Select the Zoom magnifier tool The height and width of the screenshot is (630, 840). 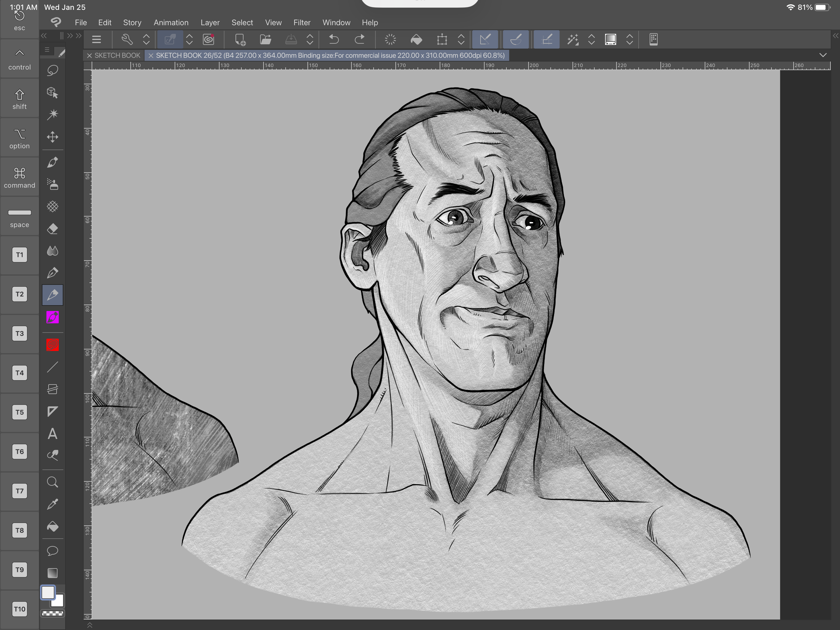[x=52, y=483]
